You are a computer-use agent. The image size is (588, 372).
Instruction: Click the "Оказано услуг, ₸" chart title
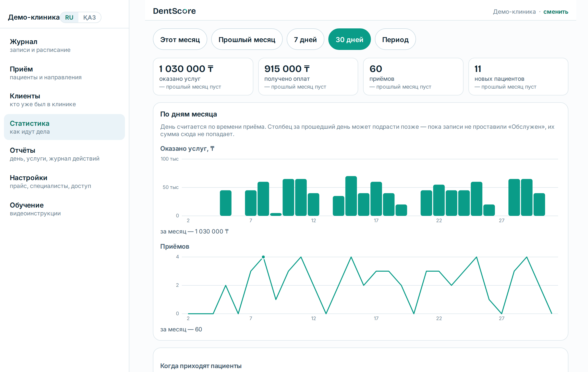pyautogui.click(x=187, y=149)
